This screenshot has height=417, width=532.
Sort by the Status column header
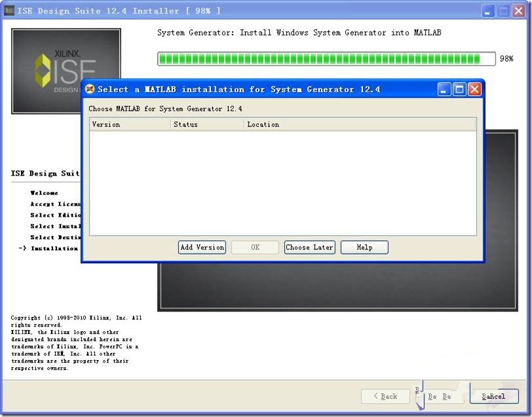207,124
